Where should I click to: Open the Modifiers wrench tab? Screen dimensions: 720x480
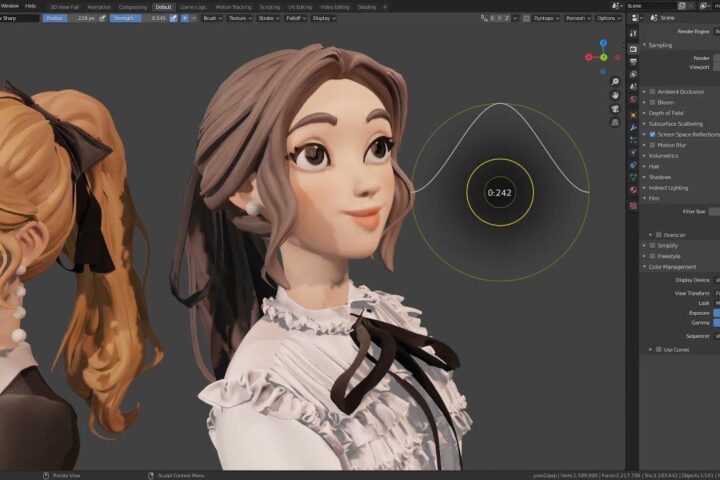click(x=633, y=128)
